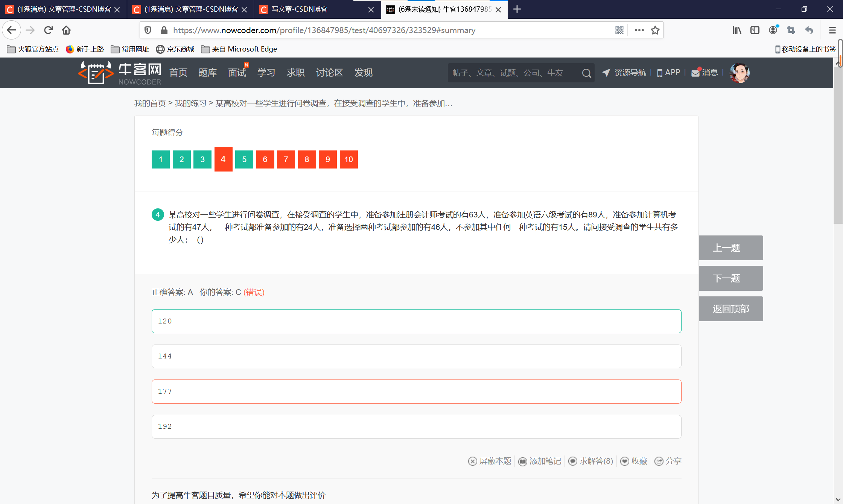This screenshot has height=504, width=843.
Task: Click 返回顶部 back to top
Action: [x=731, y=309]
